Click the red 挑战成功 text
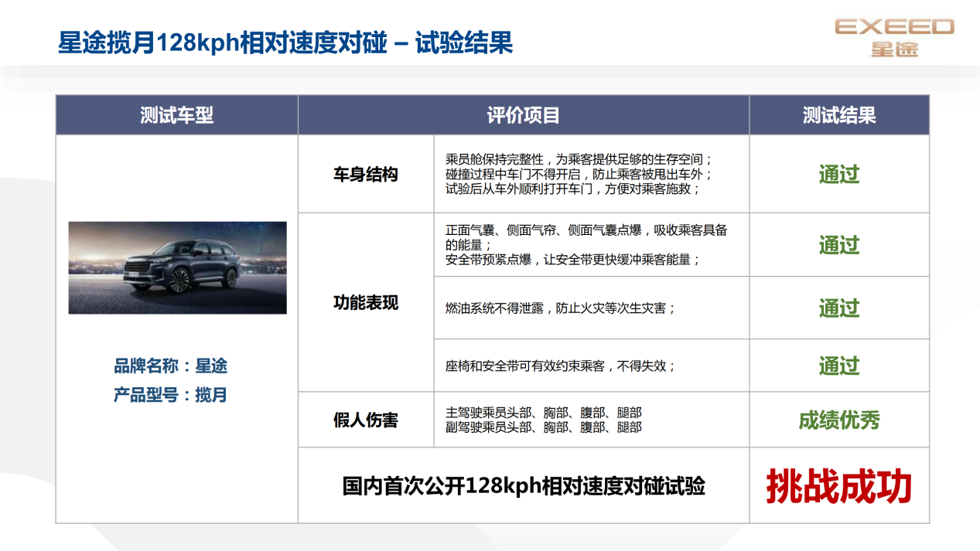980x551 pixels. tap(839, 487)
